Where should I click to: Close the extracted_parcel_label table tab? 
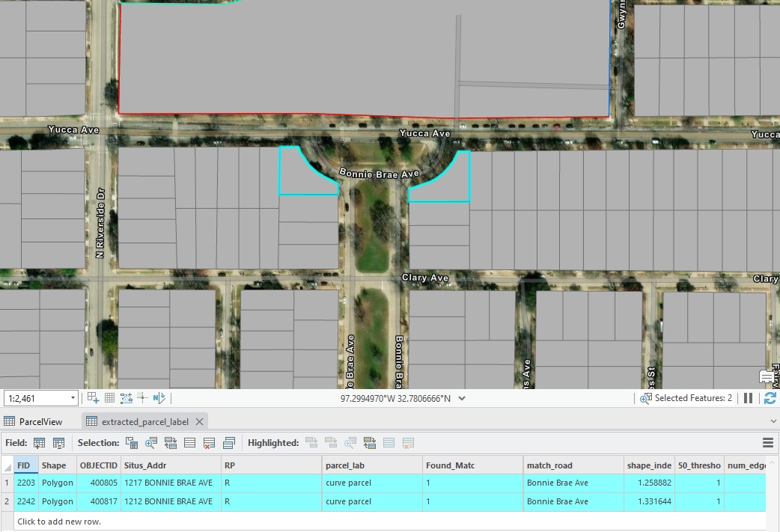[199, 421]
